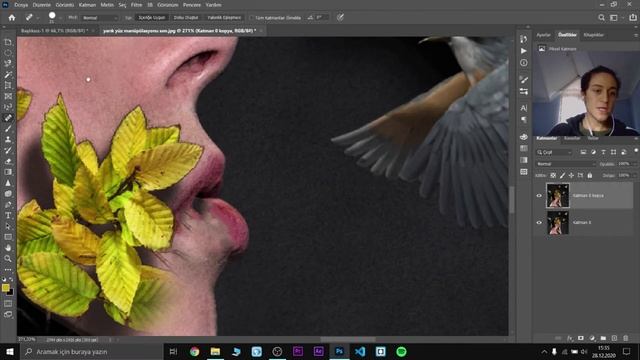Select the Eraser tool
The image size is (640, 360).
[8, 161]
